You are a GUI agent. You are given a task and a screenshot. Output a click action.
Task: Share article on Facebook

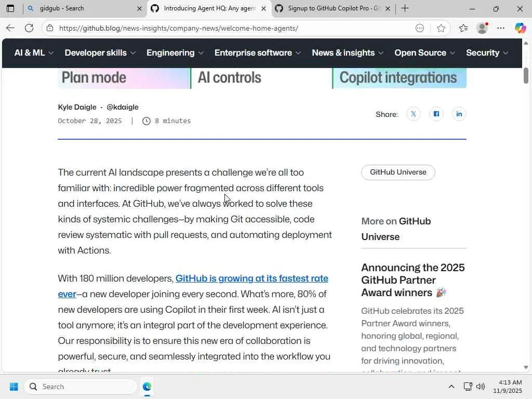(x=436, y=114)
